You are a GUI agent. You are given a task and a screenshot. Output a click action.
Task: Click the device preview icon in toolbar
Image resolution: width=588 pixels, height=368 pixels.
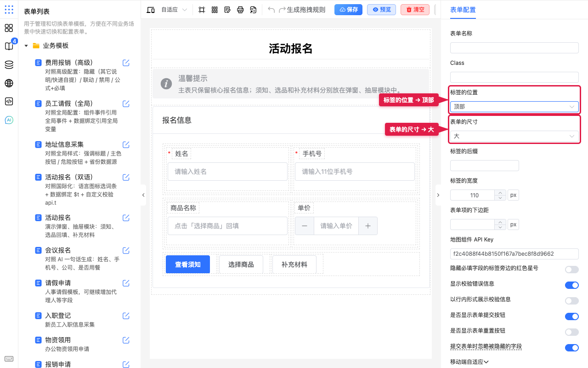150,10
